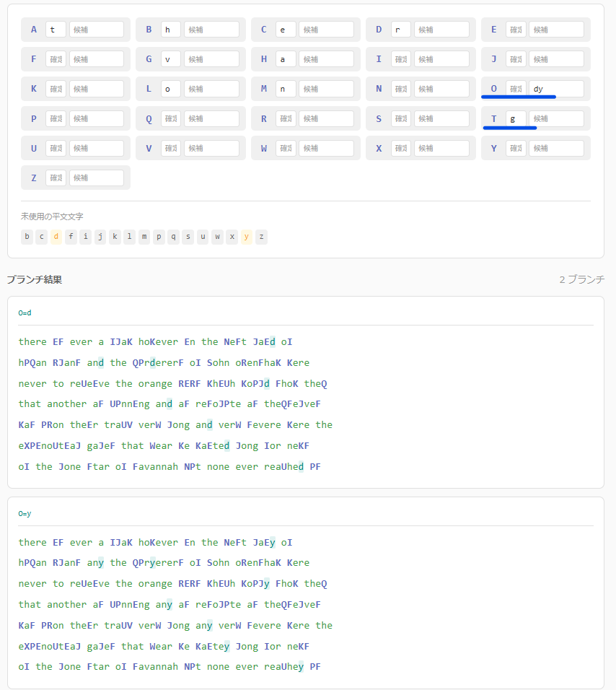
Task: Select the O=d branch header
Action: tap(25, 313)
